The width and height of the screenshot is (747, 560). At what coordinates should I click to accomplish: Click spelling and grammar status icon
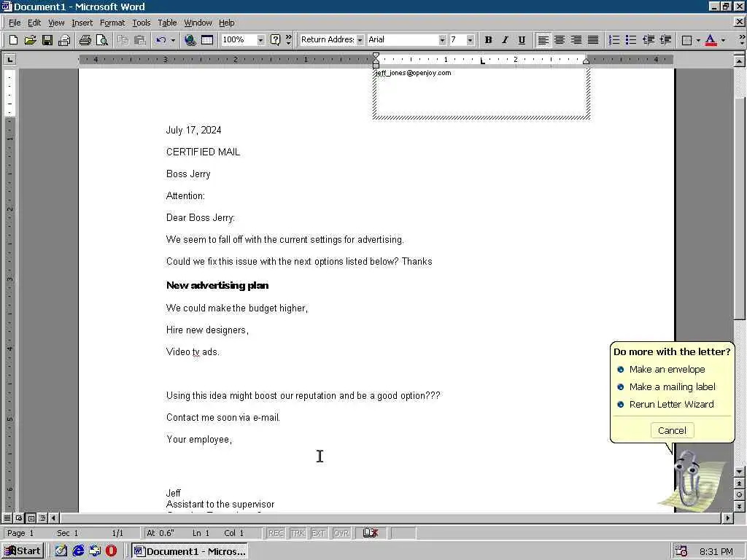coord(370,533)
